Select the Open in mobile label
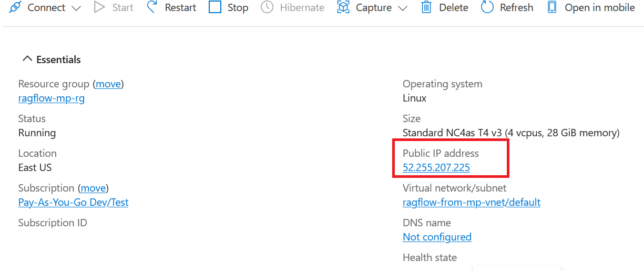This screenshot has width=644, height=271. pyautogui.click(x=600, y=8)
